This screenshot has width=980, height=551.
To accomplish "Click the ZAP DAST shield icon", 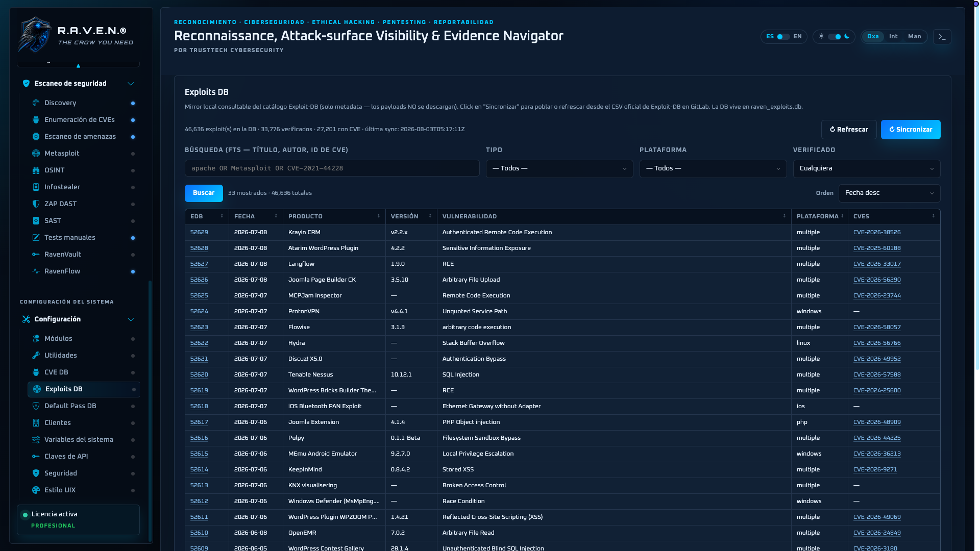I will pos(36,204).
